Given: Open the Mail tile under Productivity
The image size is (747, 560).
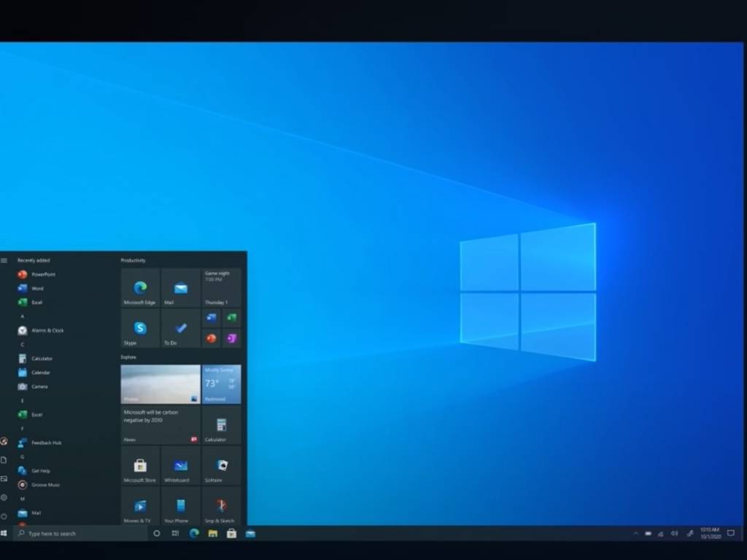Looking at the screenshot, I should coord(181,287).
